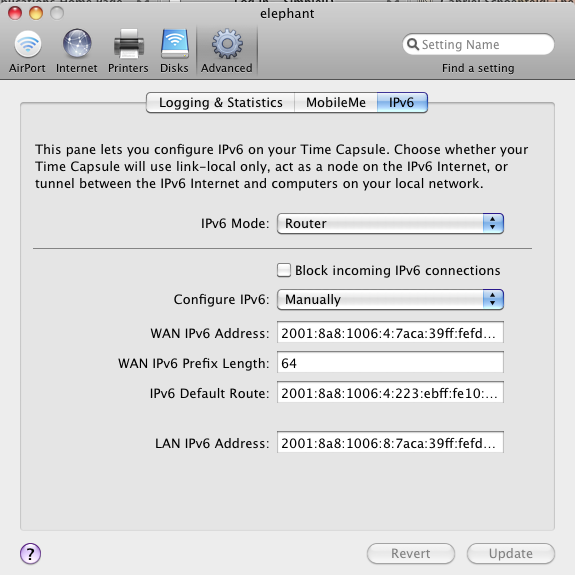Click the LAN IPv6 Address field

[390, 442]
